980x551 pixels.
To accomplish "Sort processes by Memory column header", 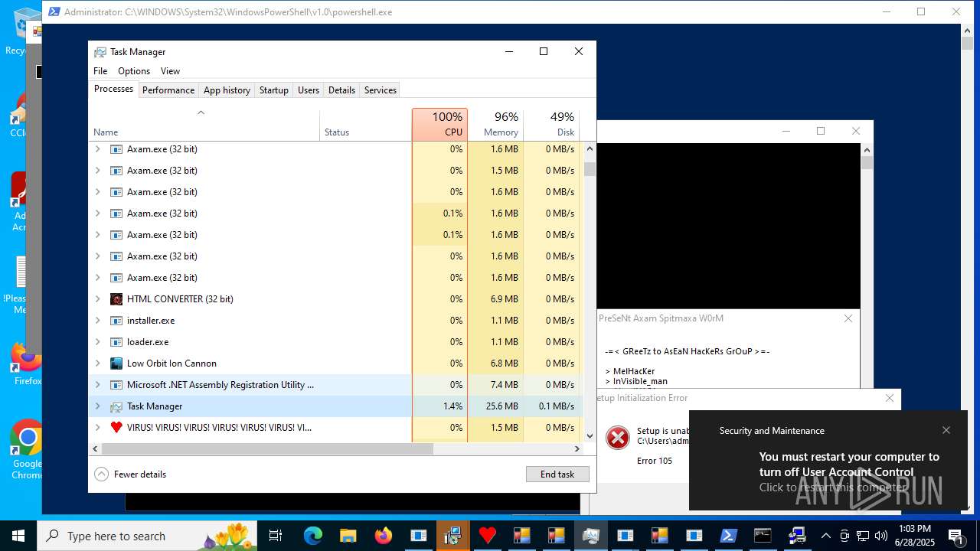I will (x=495, y=124).
